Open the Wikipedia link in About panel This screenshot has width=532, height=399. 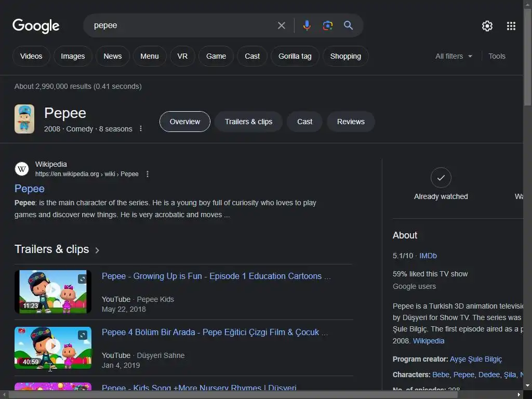click(429, 341)
